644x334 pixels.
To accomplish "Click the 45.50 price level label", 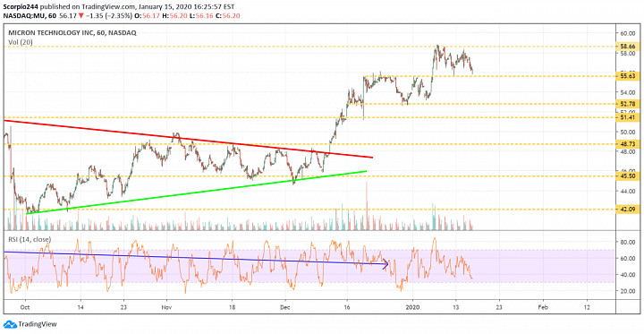I will pyautogui.click(x=629, y=176).
